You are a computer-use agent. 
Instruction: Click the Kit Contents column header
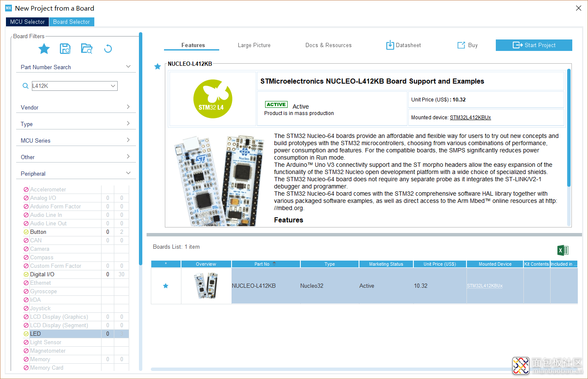click(x=537, y=264)
